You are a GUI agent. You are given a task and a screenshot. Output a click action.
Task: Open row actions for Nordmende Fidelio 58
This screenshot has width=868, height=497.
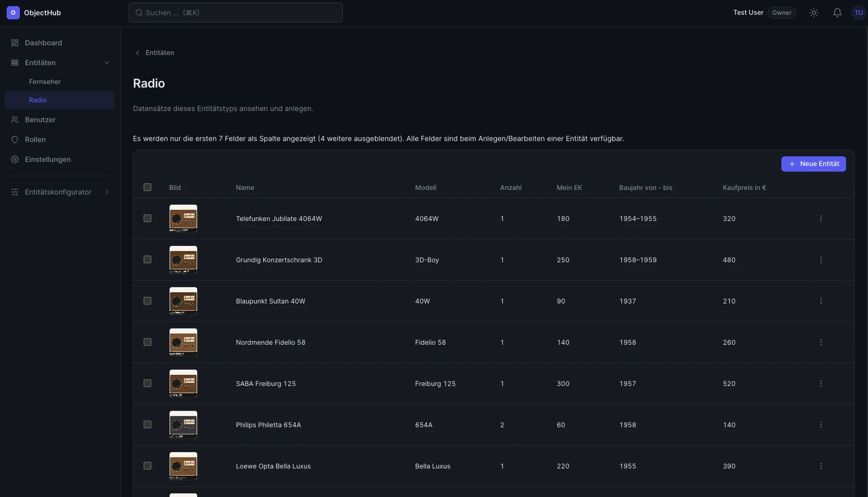tap(821, 342)
